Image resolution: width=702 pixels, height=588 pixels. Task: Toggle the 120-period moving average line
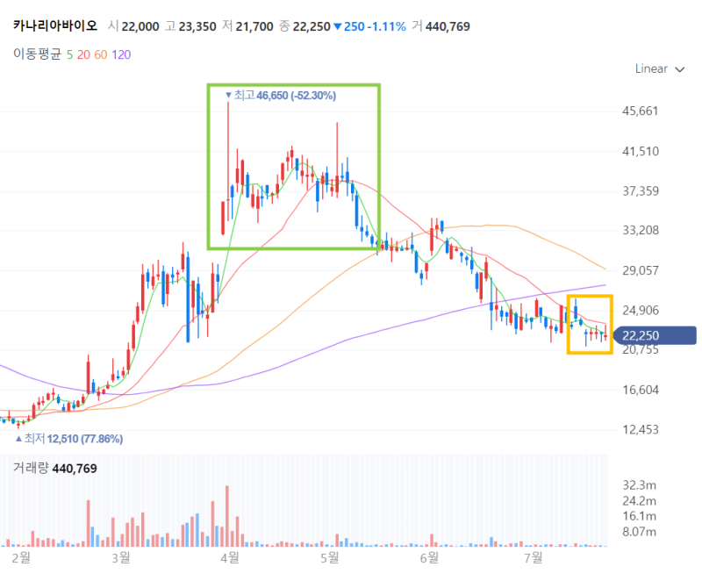(x=121, y=54)
